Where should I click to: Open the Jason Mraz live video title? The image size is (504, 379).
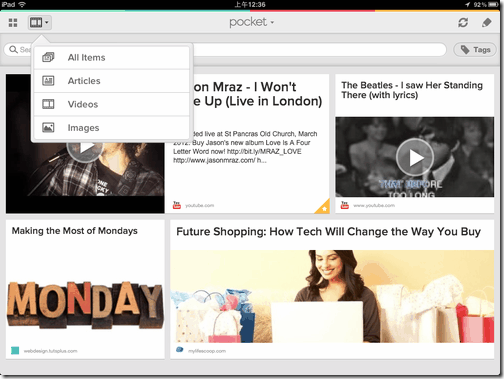pyautogui.click(x=258, y=94)
